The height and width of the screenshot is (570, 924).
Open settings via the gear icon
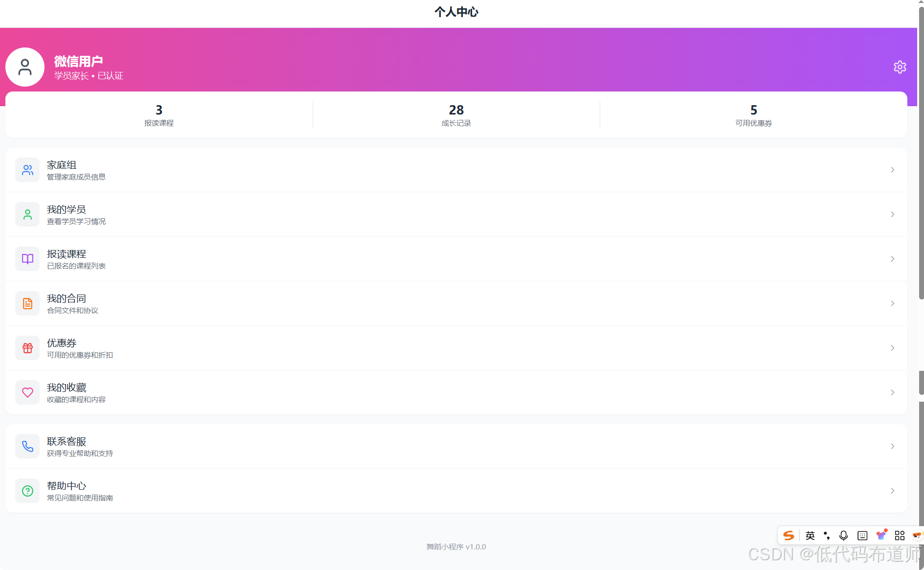pos(900,67)
